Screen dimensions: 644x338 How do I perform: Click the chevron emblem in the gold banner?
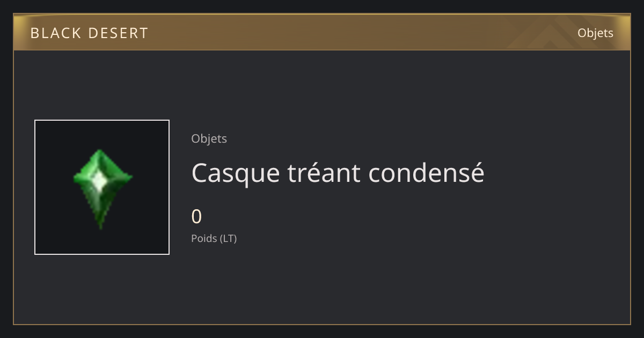click(542, 33)
